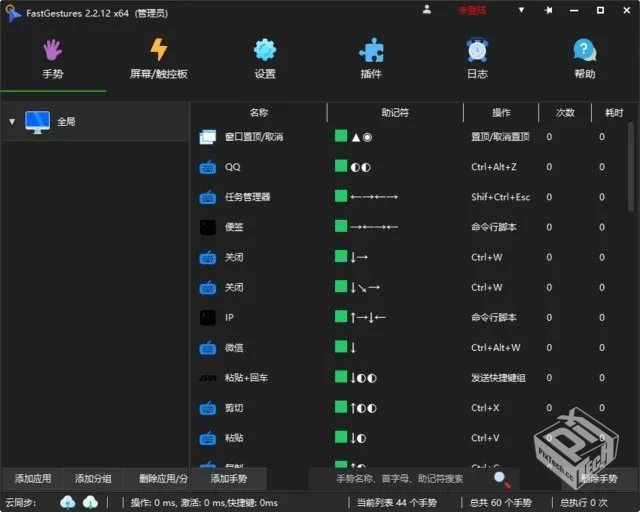Click the Shif+Ctrl+Esc action cell
This screenshot has width=640, height=512.
click(500, 197)
